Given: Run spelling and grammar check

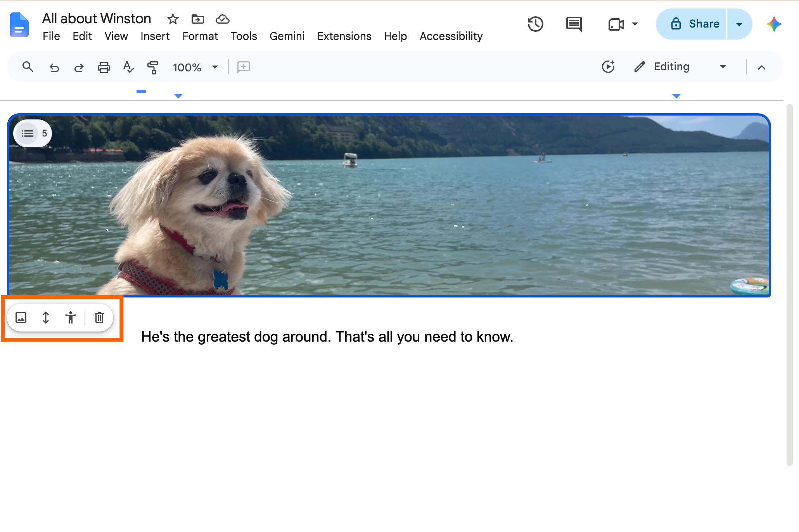Looking at the screenshot, I should coord(128,67).
